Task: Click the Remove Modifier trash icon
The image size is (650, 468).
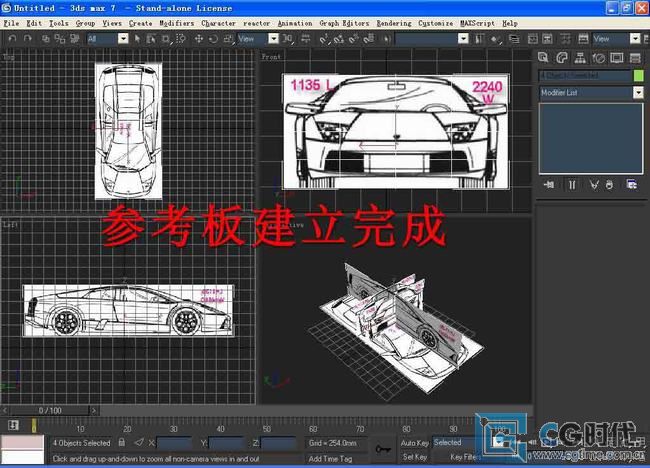Action: point(609,185)
